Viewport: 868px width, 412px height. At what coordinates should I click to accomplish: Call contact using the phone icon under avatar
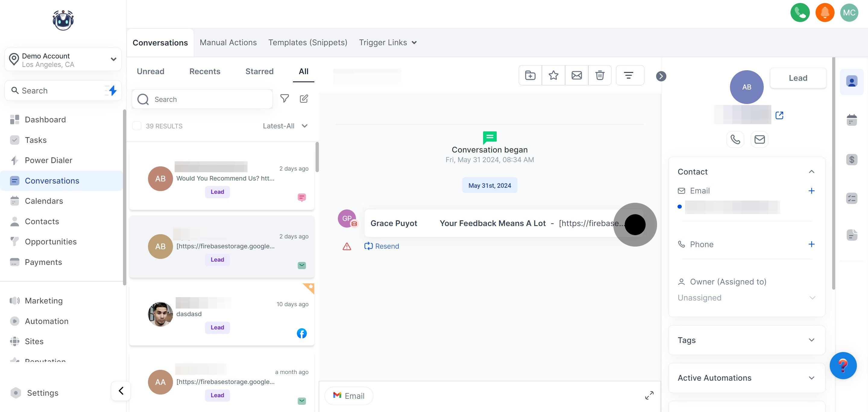click(735, 139)
